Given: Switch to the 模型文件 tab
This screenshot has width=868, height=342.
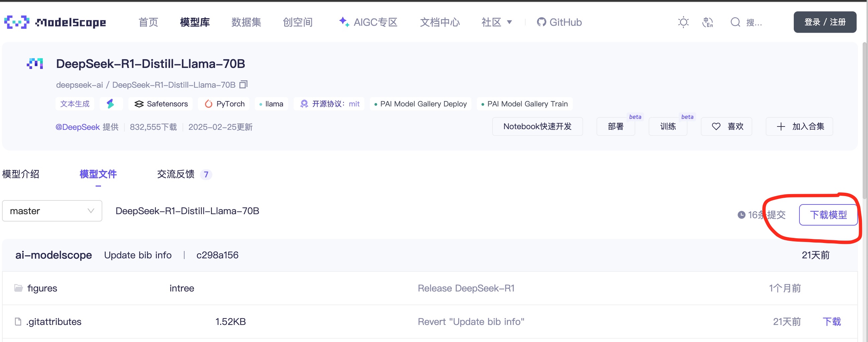Looking at the screenshot, I should click(98, 174).
